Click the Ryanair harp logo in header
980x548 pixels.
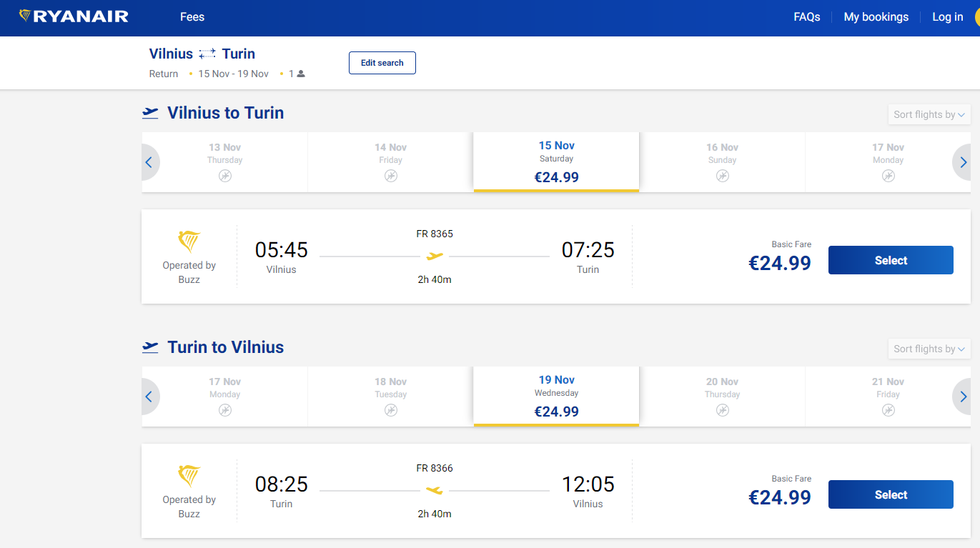point(25,16)
